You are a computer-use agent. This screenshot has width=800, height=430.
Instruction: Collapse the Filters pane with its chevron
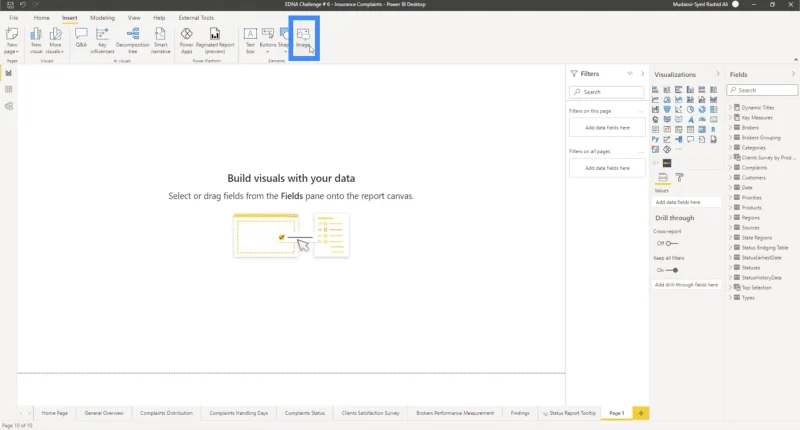(x=642, y=73)
